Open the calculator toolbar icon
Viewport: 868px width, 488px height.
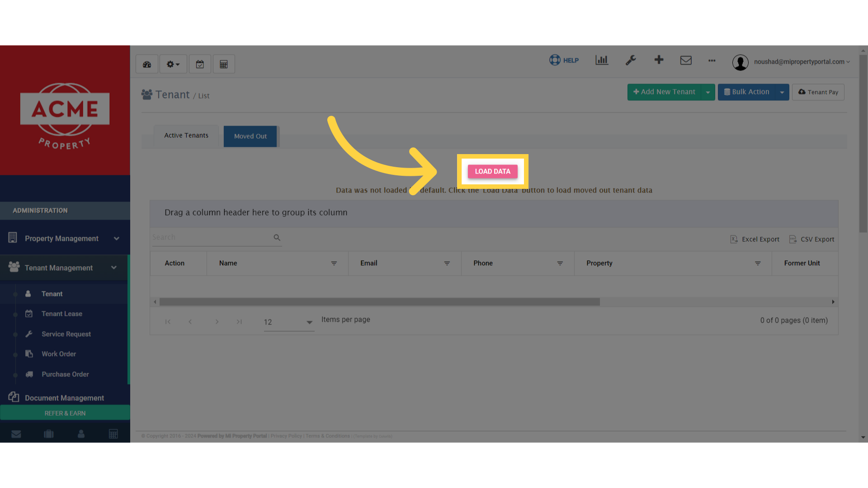(x=224, y=64)
